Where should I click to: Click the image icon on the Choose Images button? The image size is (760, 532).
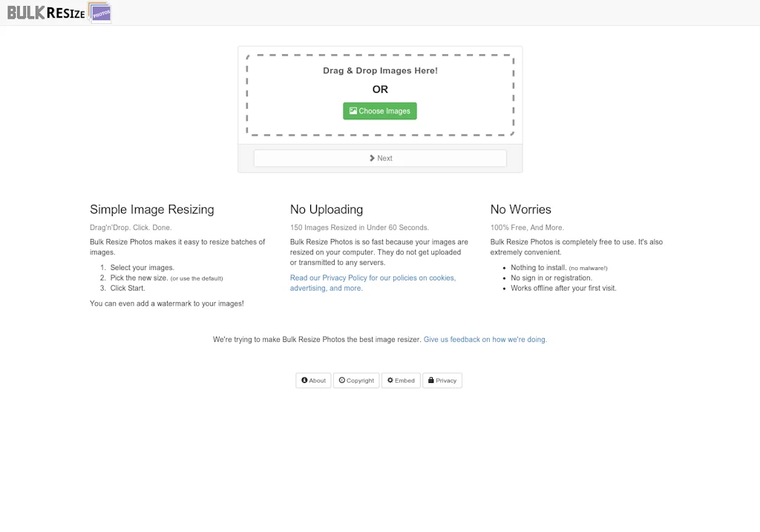coord(353,111)
